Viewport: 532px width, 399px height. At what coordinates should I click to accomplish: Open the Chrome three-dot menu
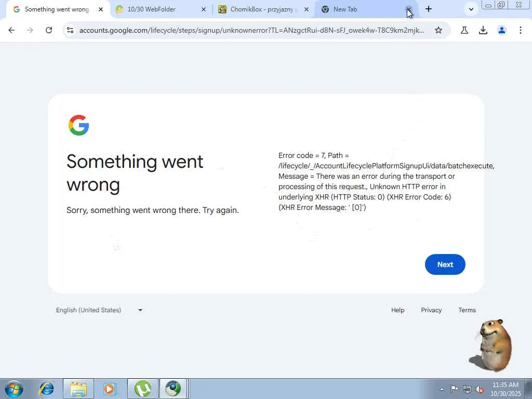(x=521, y=30)
